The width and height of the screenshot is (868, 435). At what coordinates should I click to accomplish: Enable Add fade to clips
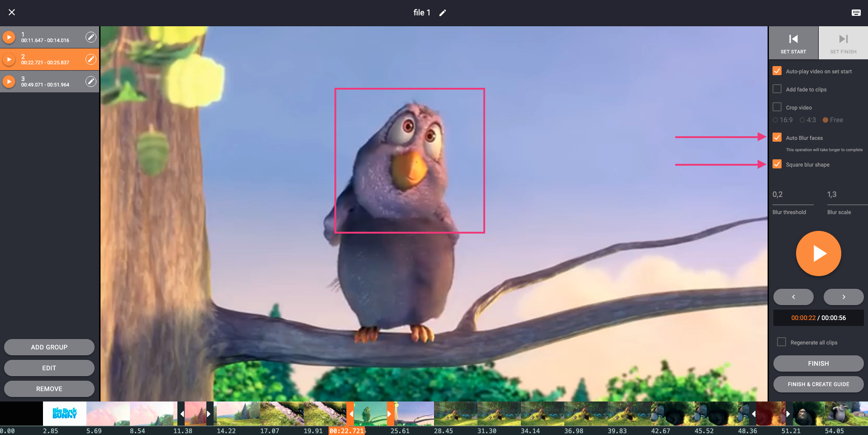(x=777, y=89)
